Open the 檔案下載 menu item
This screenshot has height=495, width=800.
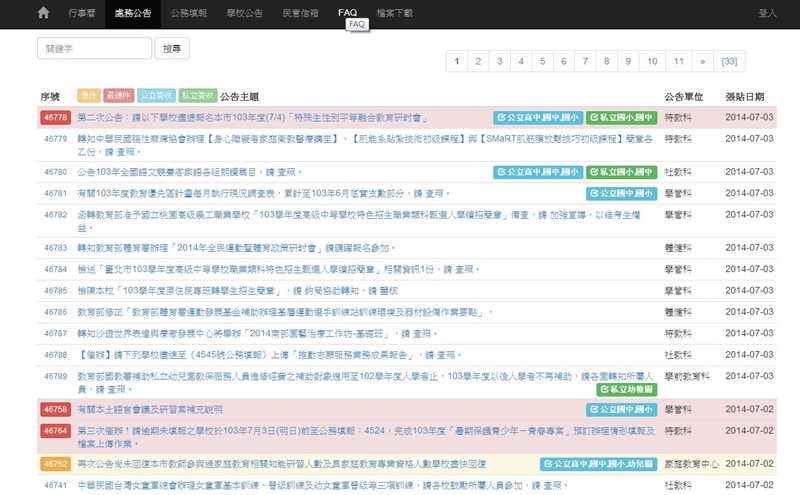(394, 13)
